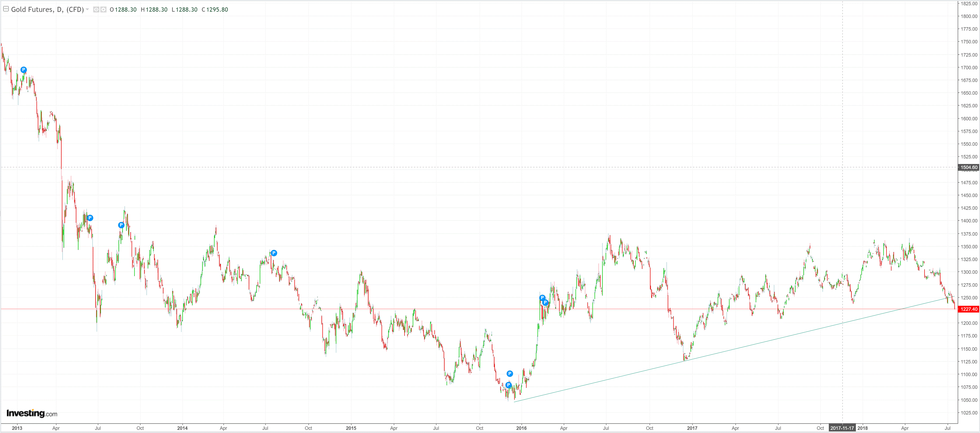Click the lower P marker at 2015 bottom

[x=508, y=385]
